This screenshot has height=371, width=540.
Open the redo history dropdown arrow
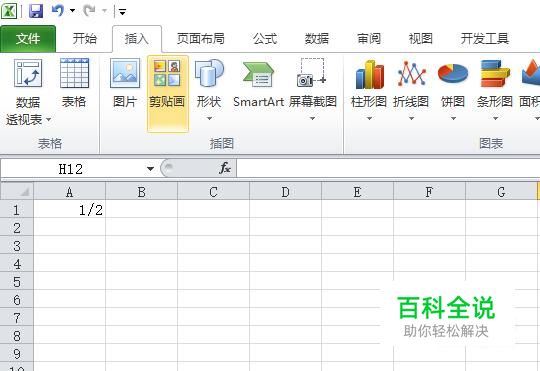pyautogui.click(x=104, y=11)
